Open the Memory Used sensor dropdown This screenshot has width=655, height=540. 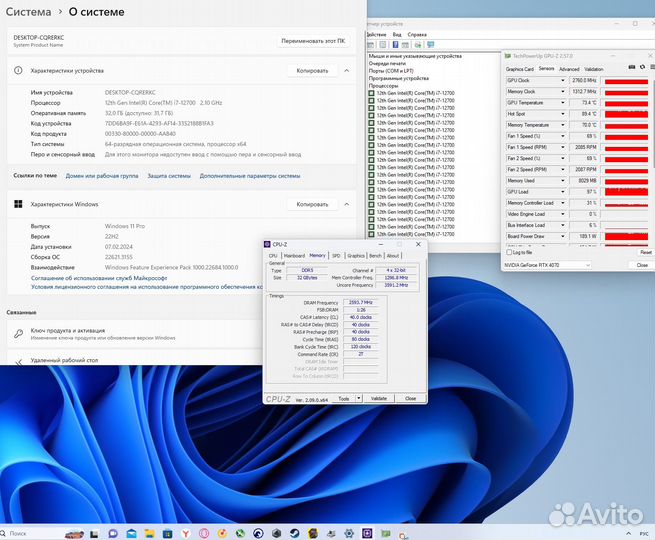pyautogui.click(x=562, y=180)
